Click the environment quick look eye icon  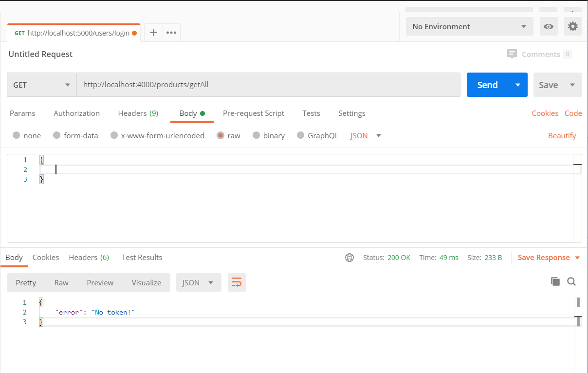pos(549,26)
